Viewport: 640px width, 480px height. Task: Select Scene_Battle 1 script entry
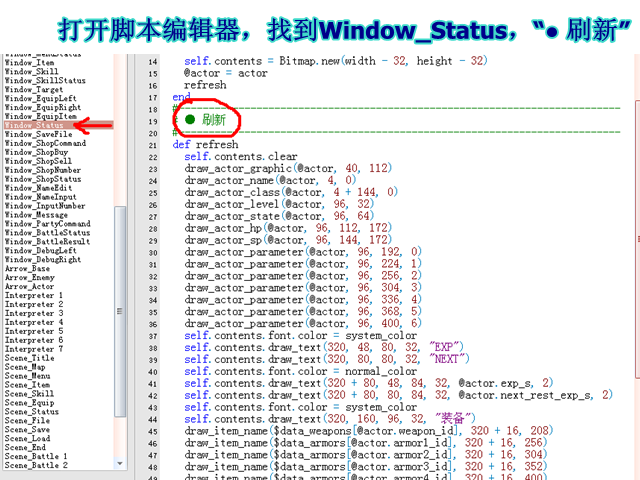tap(36, 457)
